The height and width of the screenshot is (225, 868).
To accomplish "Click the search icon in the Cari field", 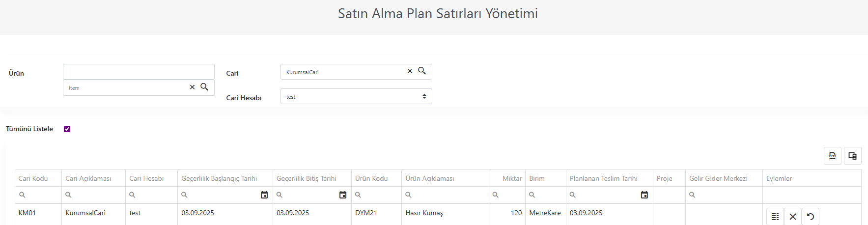I will pos(422,71).
